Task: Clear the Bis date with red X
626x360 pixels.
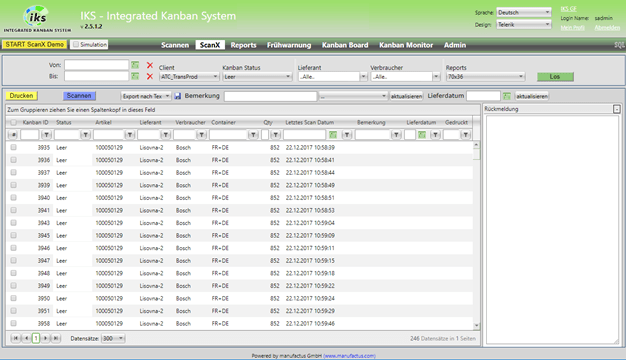Action: (x=150, y=76)
